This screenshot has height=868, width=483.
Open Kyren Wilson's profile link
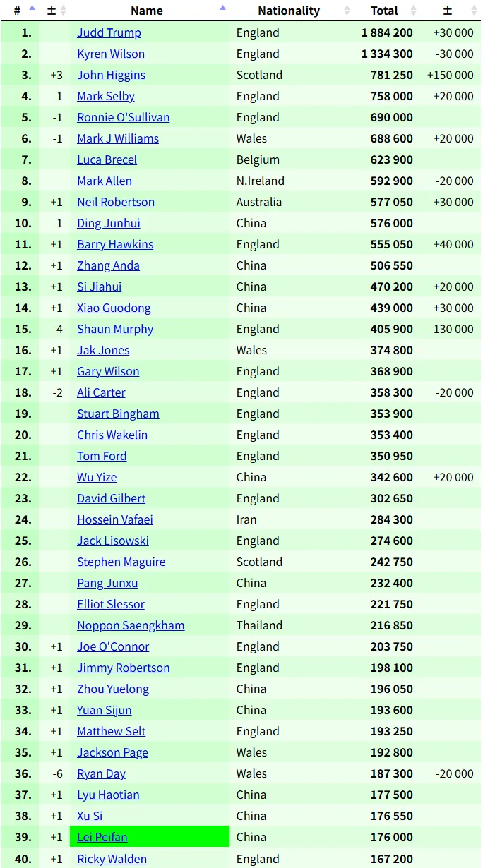tap(111, 54)
